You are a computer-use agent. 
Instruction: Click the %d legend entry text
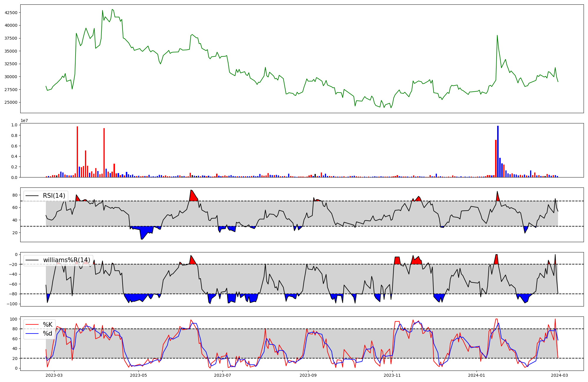[x=48, y=334]
